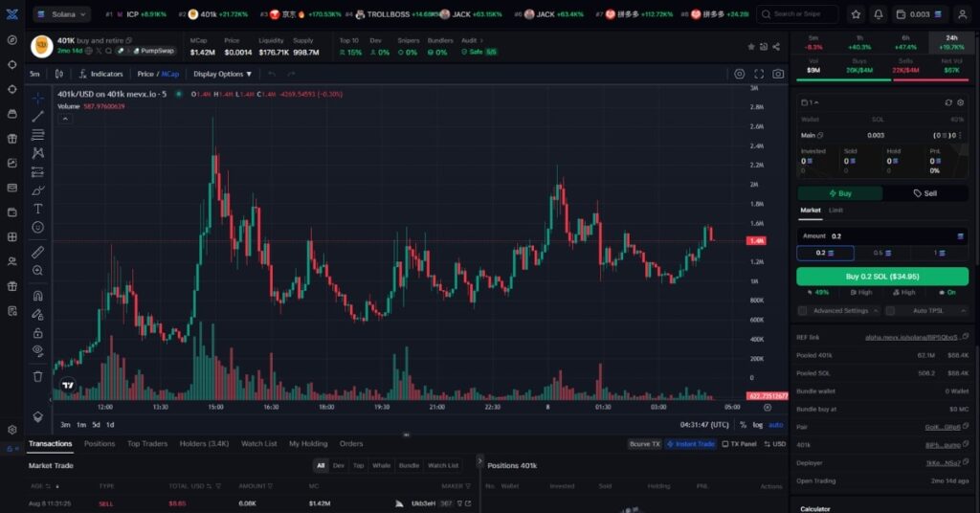Check the Auto TPSL checkbox

(891, 310)
